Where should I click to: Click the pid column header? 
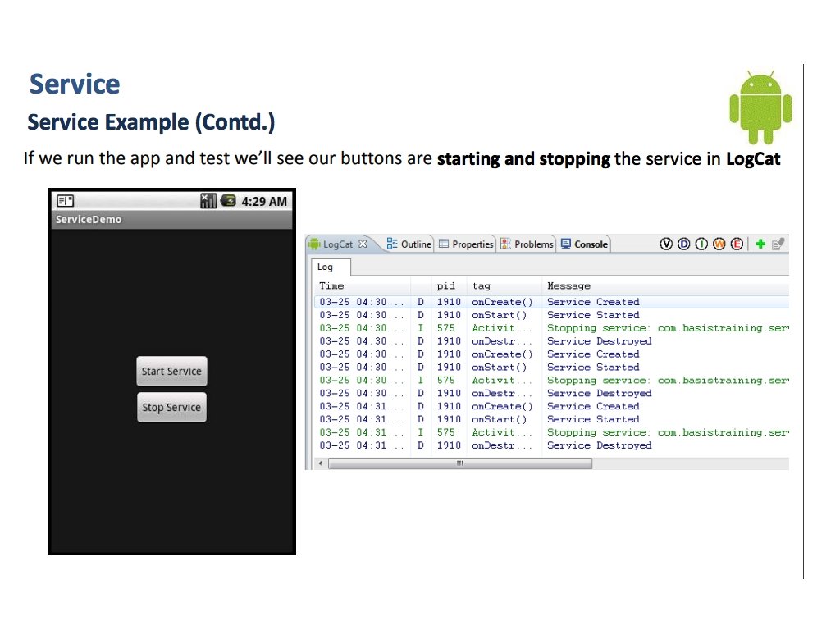tap(449, 286)
